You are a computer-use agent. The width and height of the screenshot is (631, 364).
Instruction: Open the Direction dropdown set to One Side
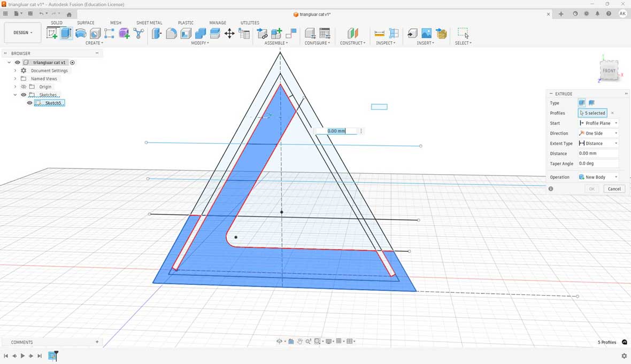[597, 133]
